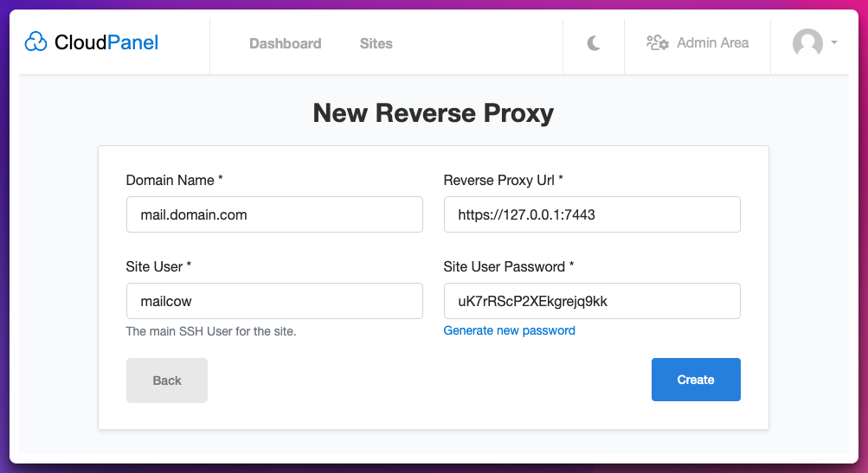Click the CloudPanel brand name text
868x473 pixels.
[106, 42]
